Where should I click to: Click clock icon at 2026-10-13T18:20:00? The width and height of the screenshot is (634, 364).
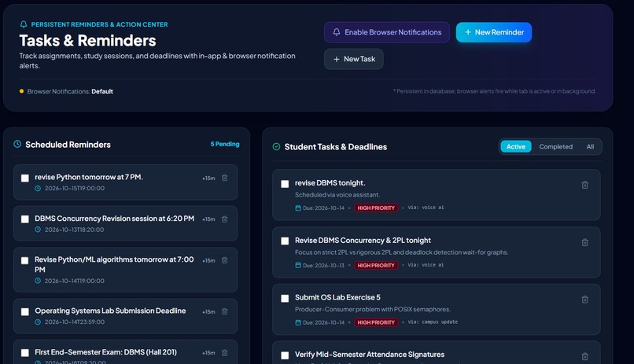pyautogui.click(x=38, y=230)
